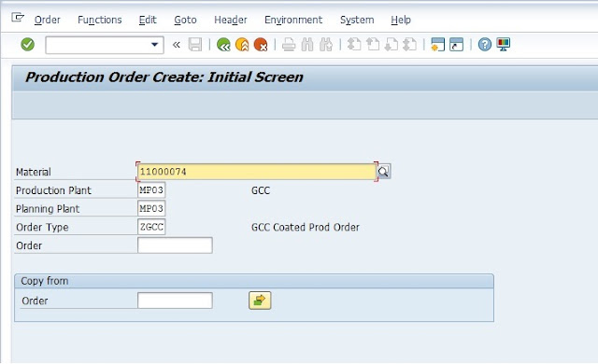Click the Order Type label
Viewport: 598px width, 364px height.
pyautogui.click(x=42, y=228)
